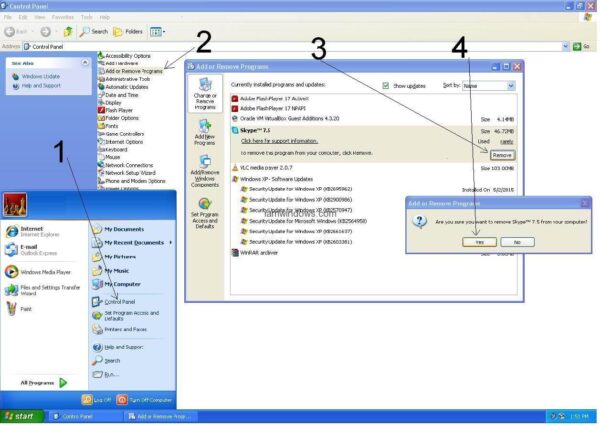This screenshot has width=600, height=426.
Task: Click the Up folder icon in toolbar
Action: 68,32
